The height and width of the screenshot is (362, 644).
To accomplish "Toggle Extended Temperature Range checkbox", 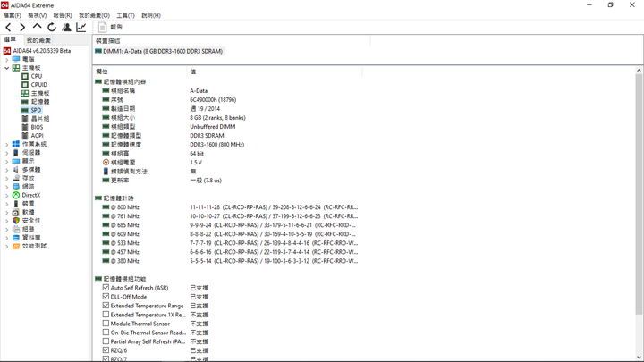I will [x=106, y=306].
